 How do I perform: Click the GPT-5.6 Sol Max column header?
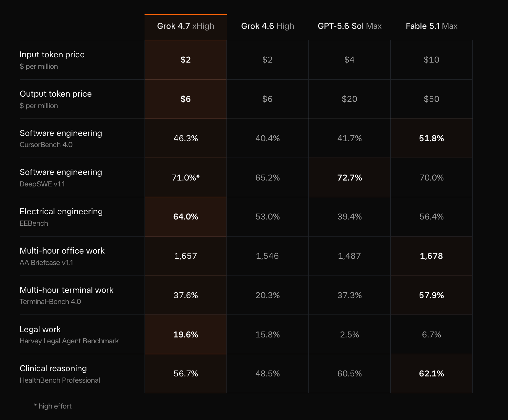(x=350, y=26)
